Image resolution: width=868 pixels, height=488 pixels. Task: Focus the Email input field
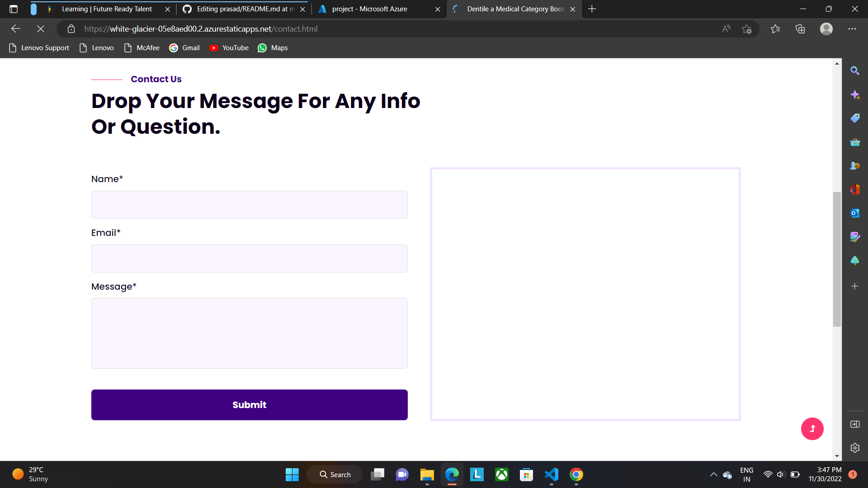coord(250,258)
